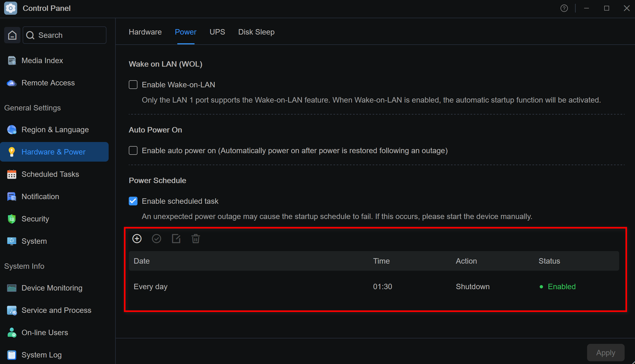Tick the Enable auto power on checkbox
Screen dimensions: 635x364
133,150
